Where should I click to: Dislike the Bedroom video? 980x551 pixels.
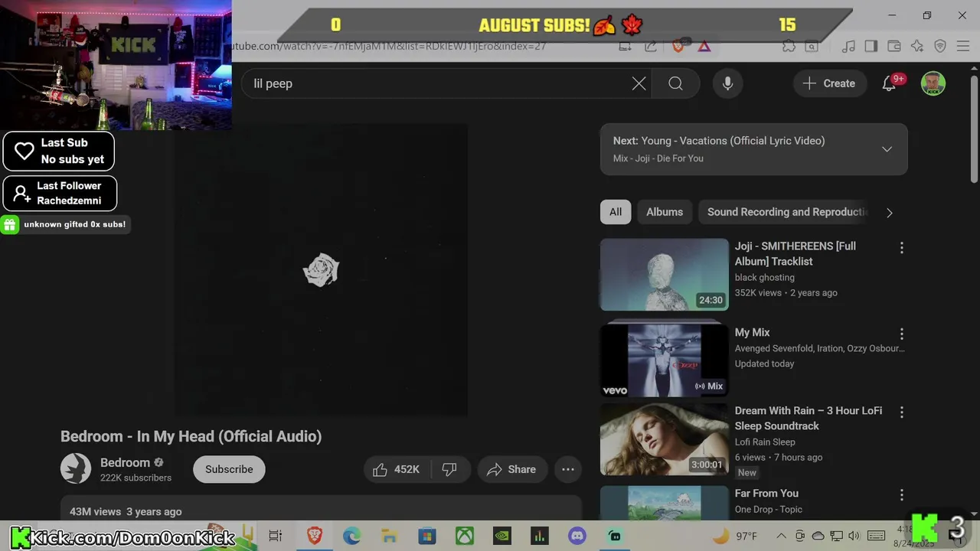click(449, 469)
